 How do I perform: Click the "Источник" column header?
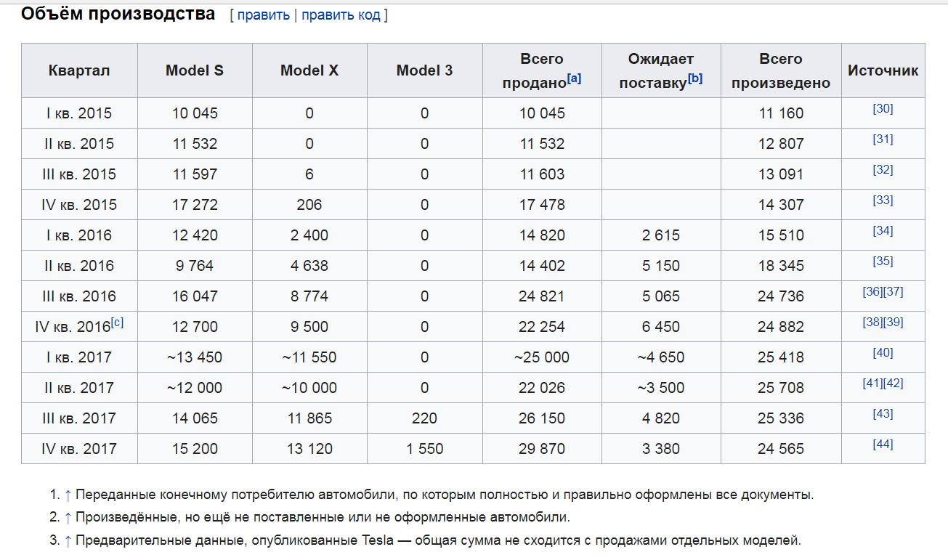pos(883,70)
